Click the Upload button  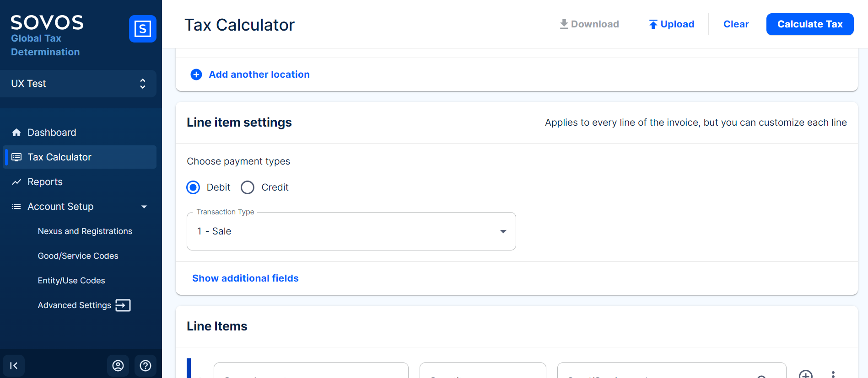pyautogui.click(x=671, y=24)
